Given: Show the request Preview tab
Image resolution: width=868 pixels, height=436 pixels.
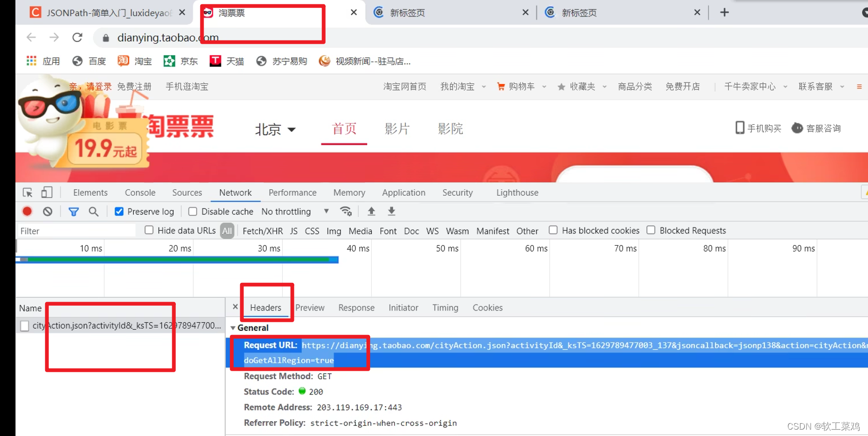Looking at the screenshot, I should coord(310,307).
